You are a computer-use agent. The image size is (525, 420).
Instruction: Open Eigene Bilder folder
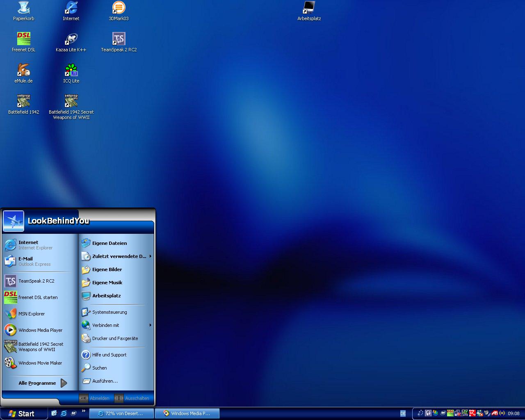(x=116, y=269)
